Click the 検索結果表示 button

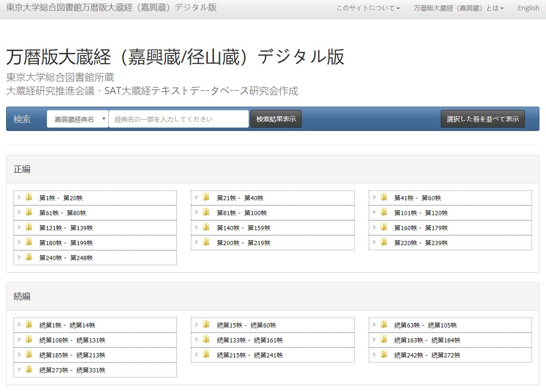(x=276, y=119)
